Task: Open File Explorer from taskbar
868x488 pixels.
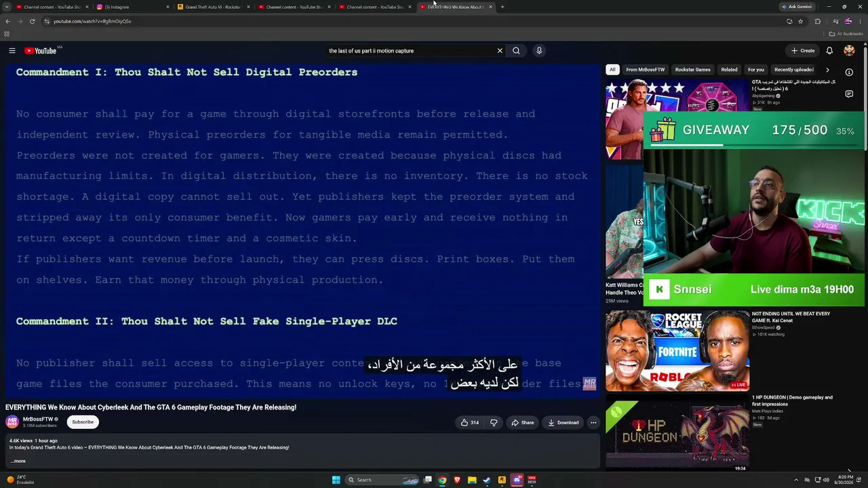Action: (x=472, y=480)
